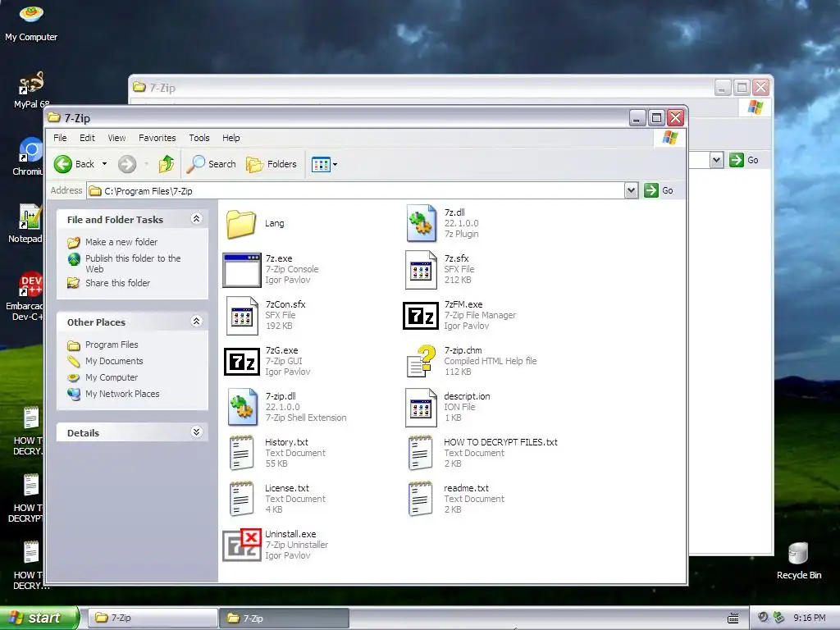Go up one folder level

point(166,164)
